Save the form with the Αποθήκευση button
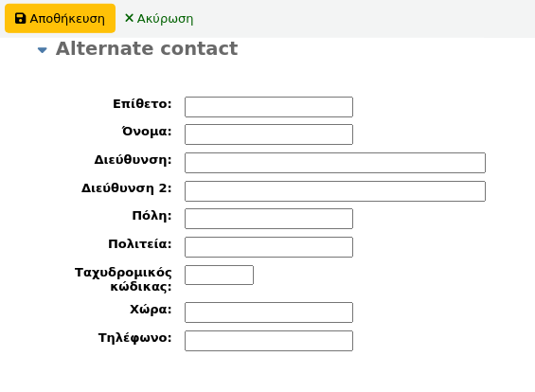The height and width of the screenshot is (392, 535). coord(60,18)
